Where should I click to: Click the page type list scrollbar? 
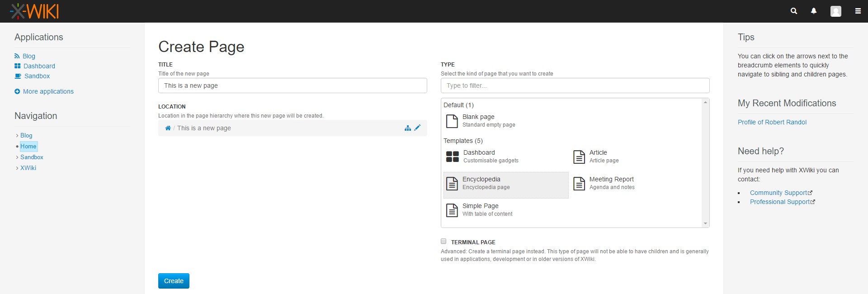[x=705, y=163]
